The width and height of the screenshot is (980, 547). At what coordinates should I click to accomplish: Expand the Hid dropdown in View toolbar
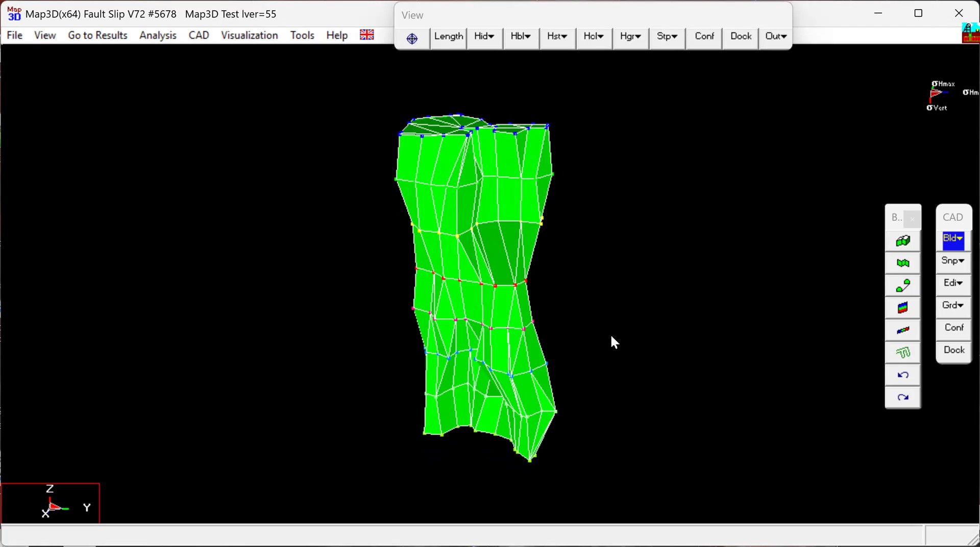[484, 37]
